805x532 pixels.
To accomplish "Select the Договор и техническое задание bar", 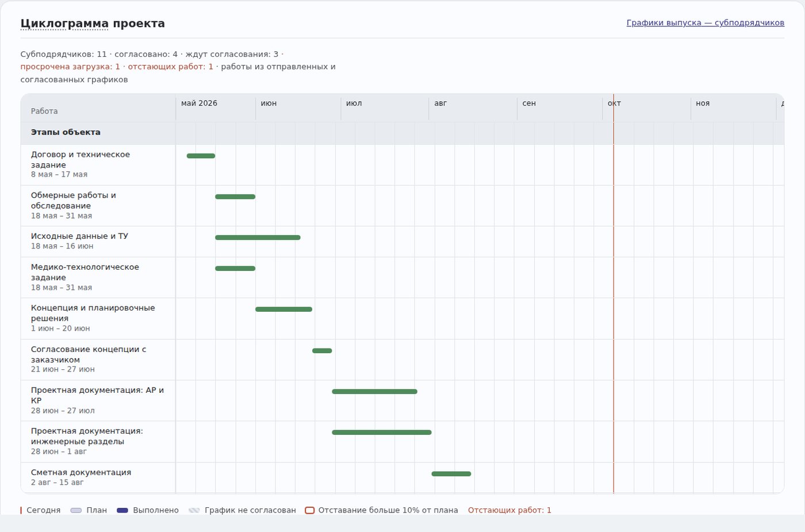I will [x=201, y=156].
